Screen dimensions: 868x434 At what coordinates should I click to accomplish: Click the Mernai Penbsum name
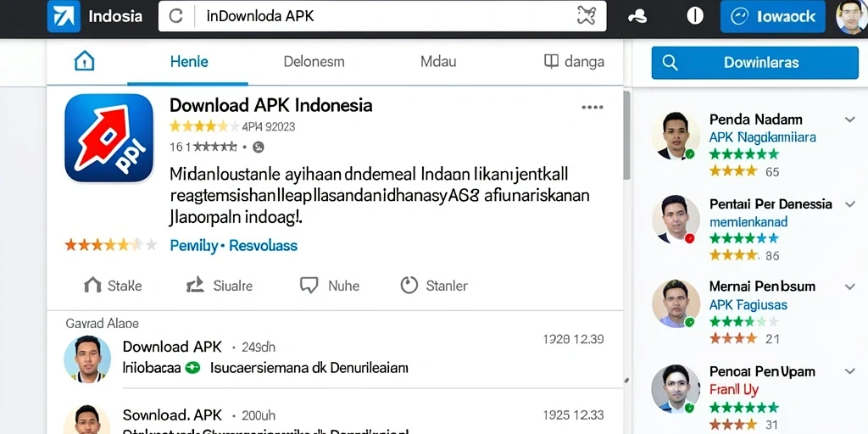click(762, 287)
